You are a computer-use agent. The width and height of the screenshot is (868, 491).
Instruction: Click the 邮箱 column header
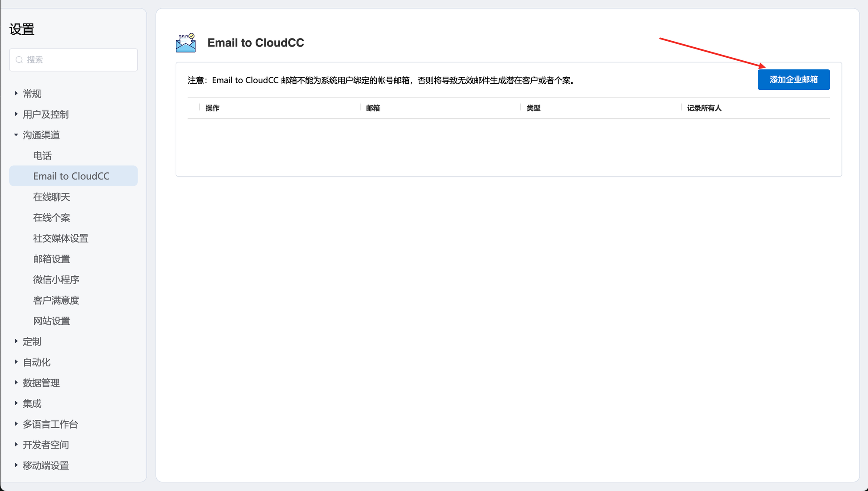tap(373, 108)
